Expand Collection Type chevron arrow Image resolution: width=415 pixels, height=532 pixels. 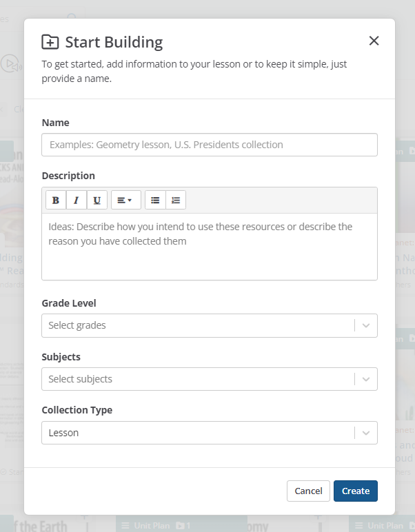click(x=366, y=433)
